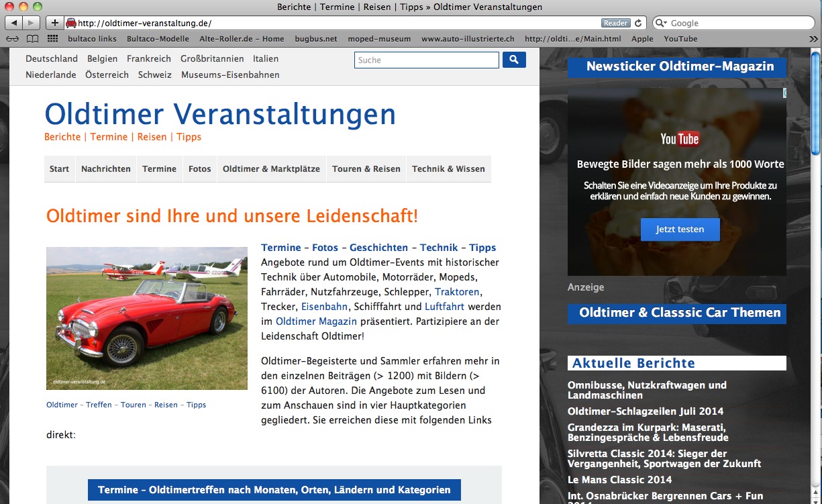
Task: Open the Silvretta Classic 2014 report
Action: pyautogui.click(x=664, y=458)
